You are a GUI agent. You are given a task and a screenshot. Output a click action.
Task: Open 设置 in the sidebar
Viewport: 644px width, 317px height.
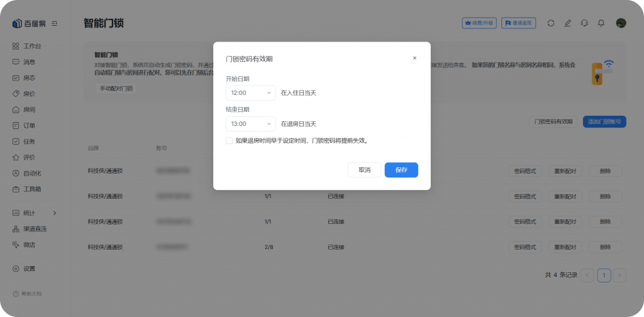pos(29,269)
